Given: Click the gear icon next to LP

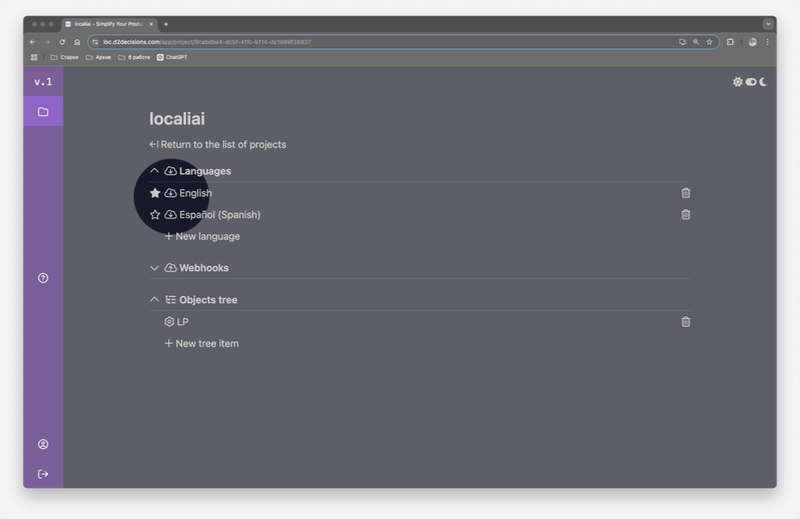Looking at the screenshot, I should [x=169, y=322].
